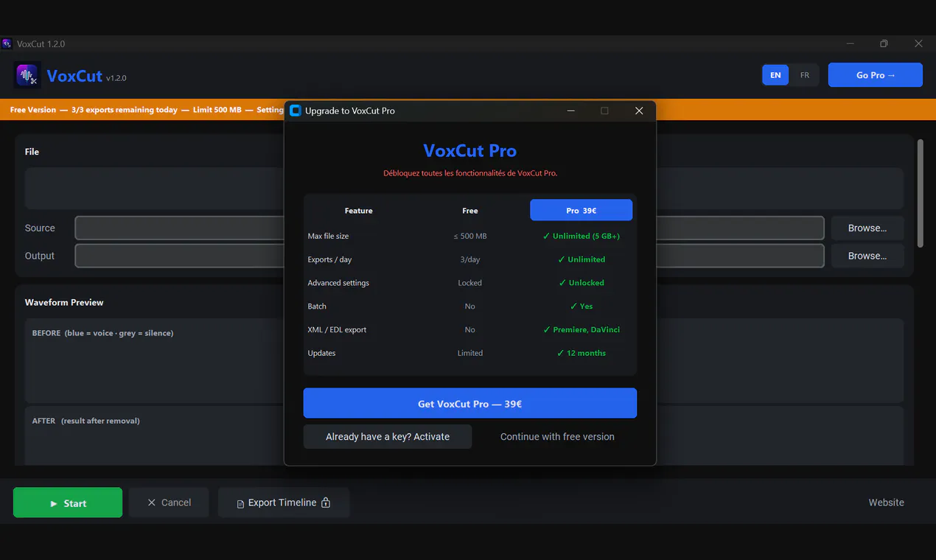Click the VoxCut logo icon in header
Viewport: 936px width, 560px height.
point(27,75)
